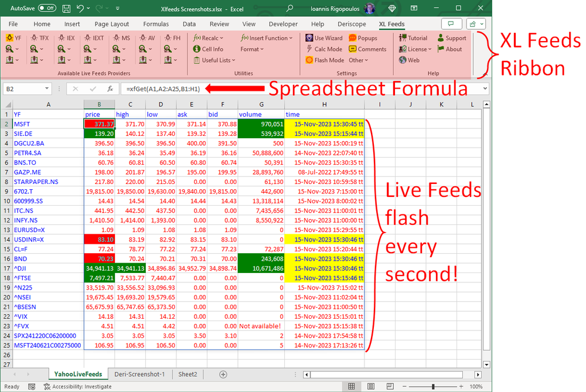Click the zoom out minus button
586x392 pixels.
pyautogui.click(x=404, y=386)
